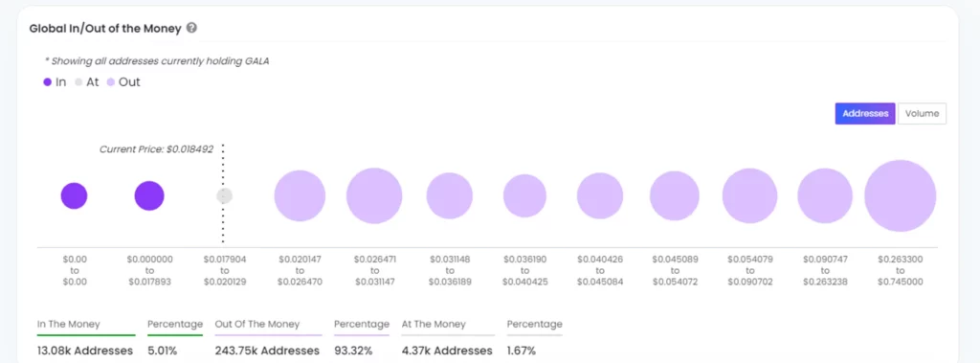
Task: Select the grey bubble at current price
Action: coord(224,196)
